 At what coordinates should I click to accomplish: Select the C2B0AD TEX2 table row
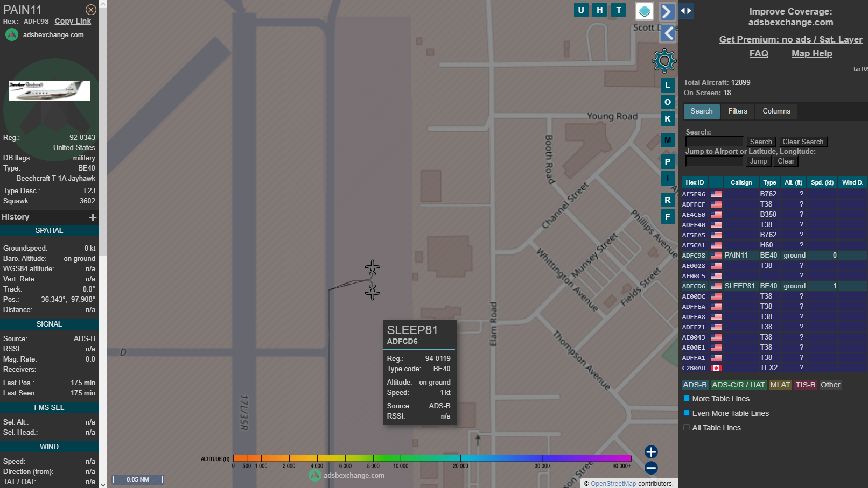pyautogui.click(x=774, y=368)
